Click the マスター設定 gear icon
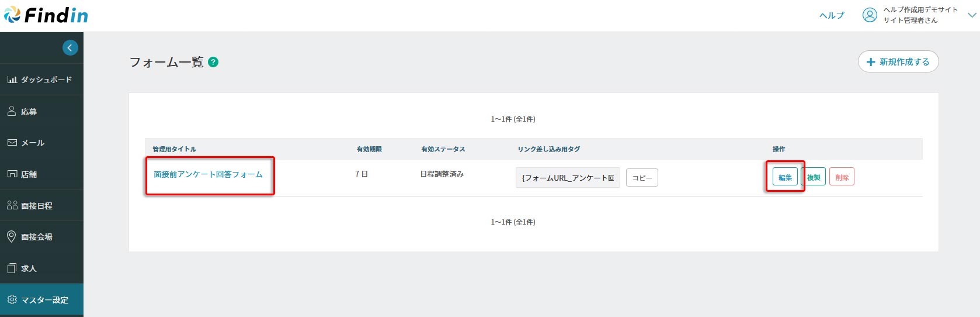 click(x=12, y=299)
